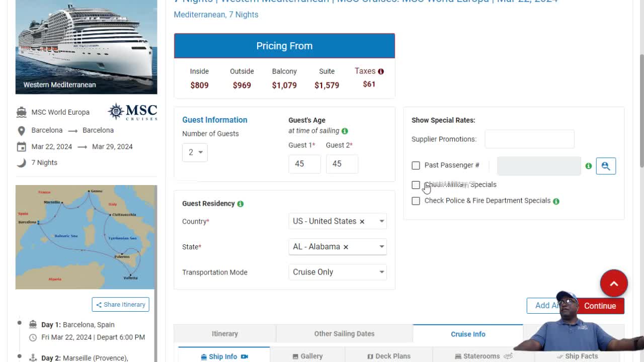The image size is (644, 362).
Task: Click the Guest Residency info icon
Action: coord(240,204)
